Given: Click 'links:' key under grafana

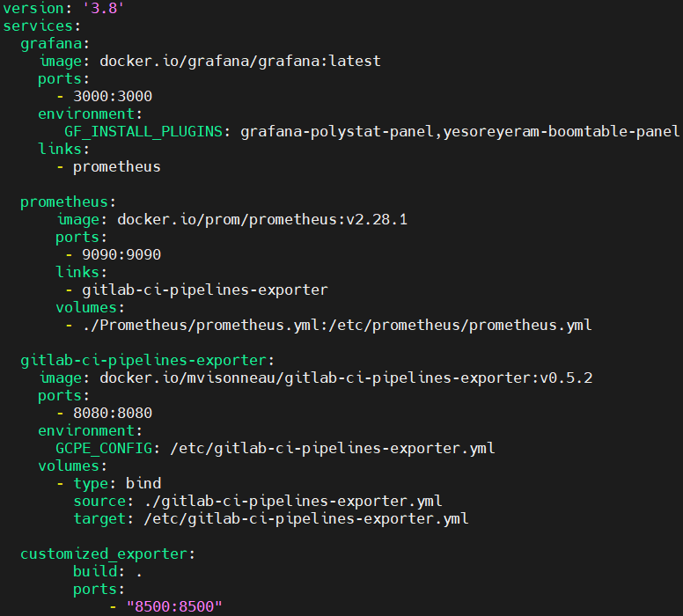Looking at the screenshot, I should [x=63, y=149].
